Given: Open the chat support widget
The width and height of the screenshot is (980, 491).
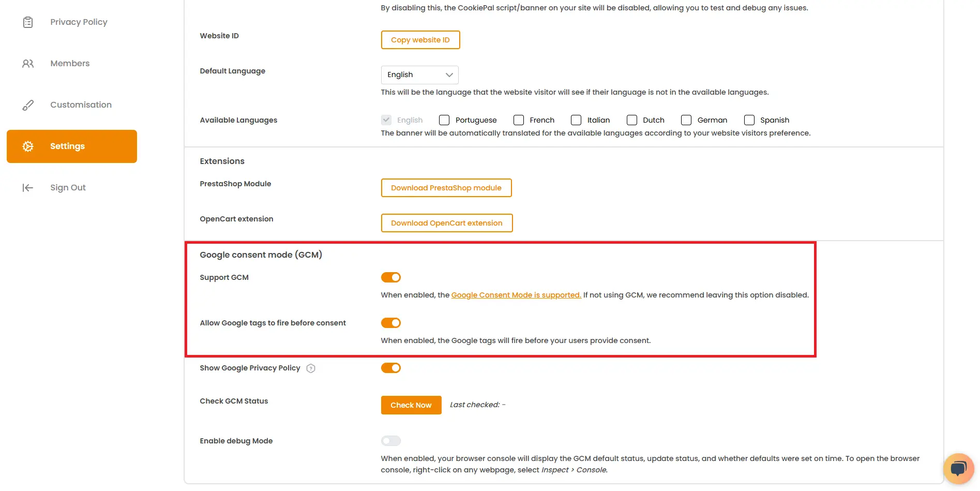Looking at the screenshot, I should click(958, 468).
